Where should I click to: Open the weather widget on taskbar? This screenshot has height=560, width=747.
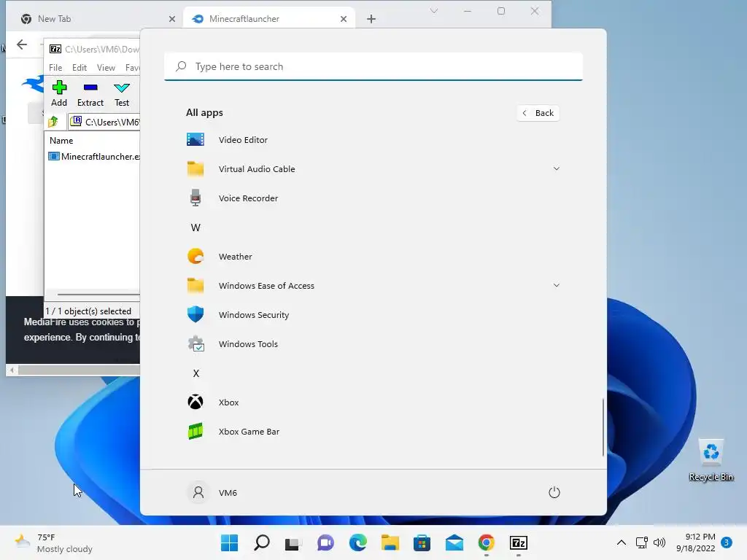pos(53,542)
